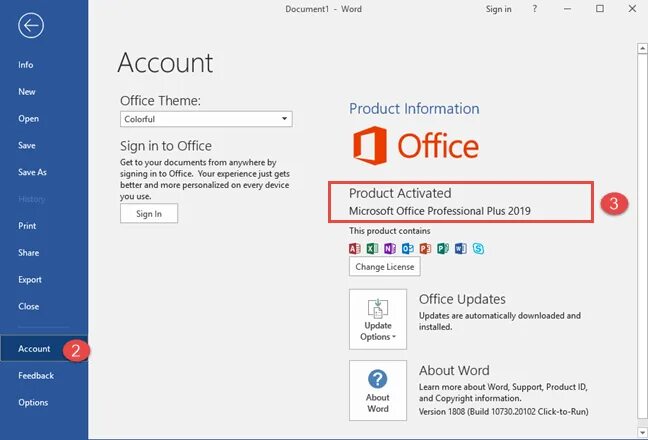Click the Outlook app icon
This screenshot has width=648, height=440.
tap(407, 248)
